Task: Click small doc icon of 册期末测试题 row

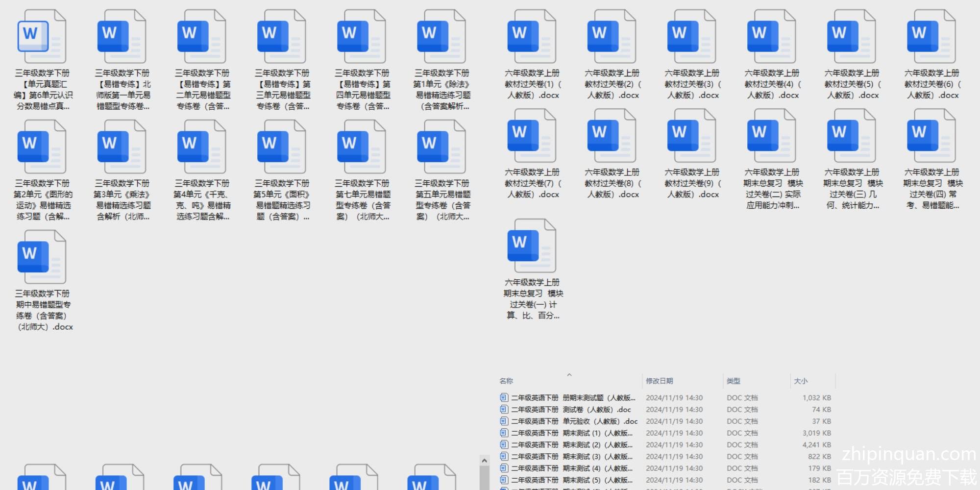Action: click(504, 398)
